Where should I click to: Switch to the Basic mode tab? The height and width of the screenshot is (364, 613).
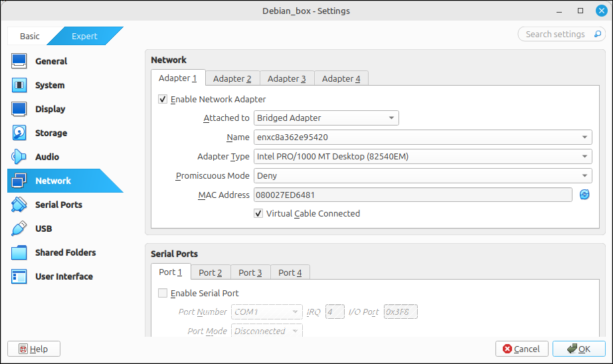pyautogui.click(x=30, y=36)
